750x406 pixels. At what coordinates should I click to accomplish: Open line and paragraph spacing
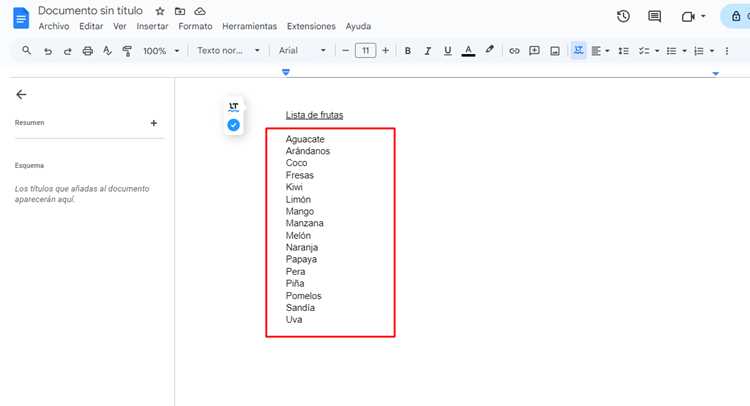click(x=623, y=51)
